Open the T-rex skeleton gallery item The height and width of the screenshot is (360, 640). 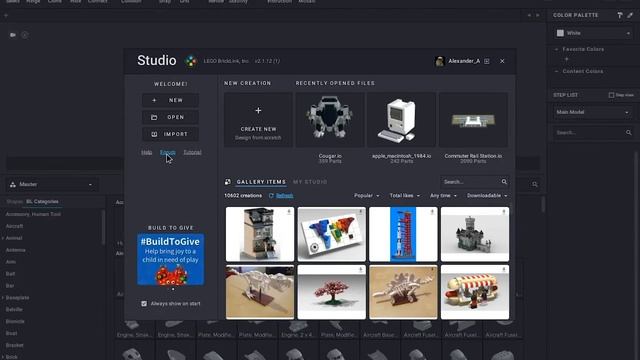[260, 292]
